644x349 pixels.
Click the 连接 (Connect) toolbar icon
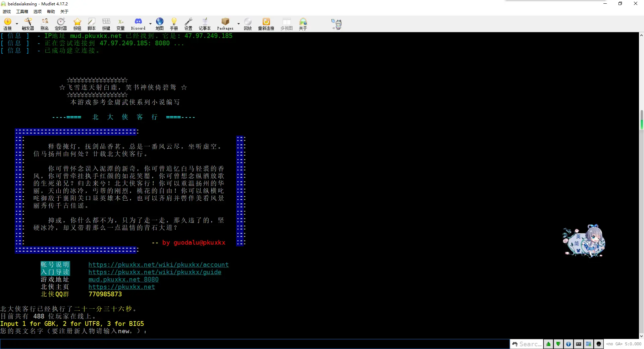[x=8, y=24]
